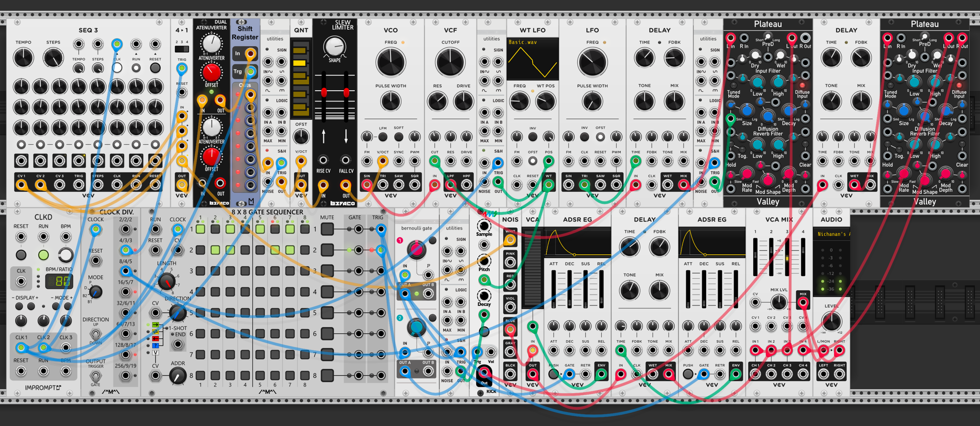Turn the Gate Sequencer LENGTH knob
The width and height of the screenshot is (980, 426).
click(x=167, y=281)
